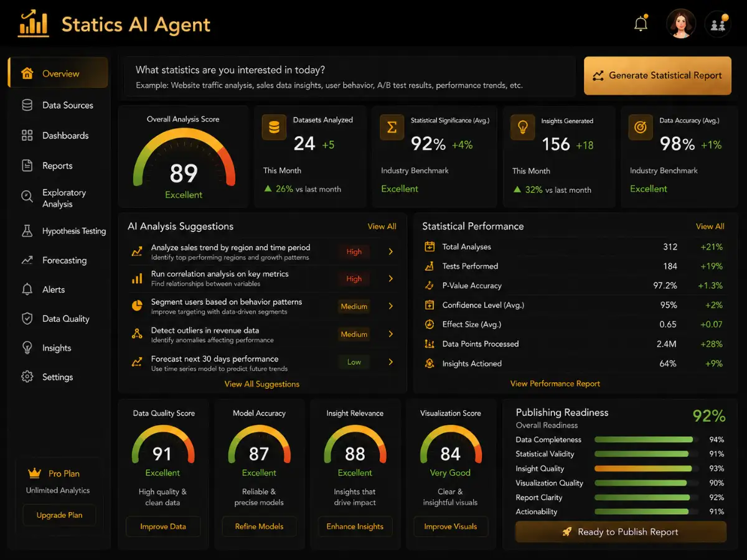This screenshot has height=560, width=747.
Task: Open View All in Statistical Performance
Action: point(710,226)
